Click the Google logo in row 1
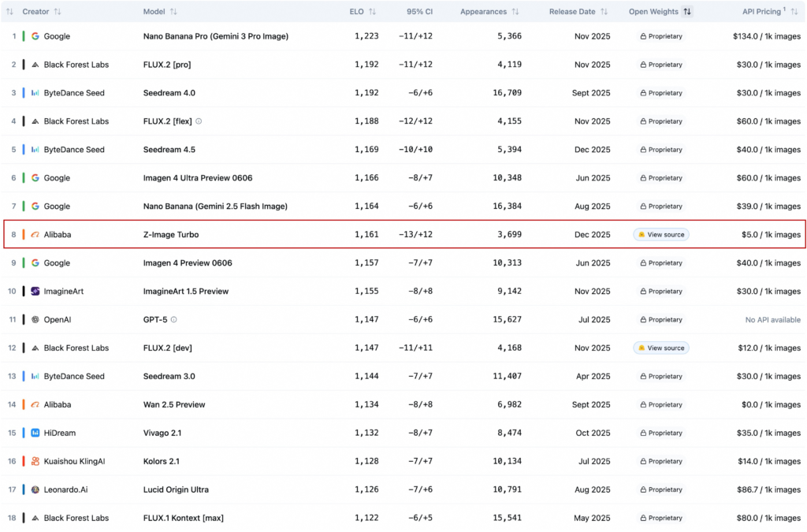 (35, 36)
